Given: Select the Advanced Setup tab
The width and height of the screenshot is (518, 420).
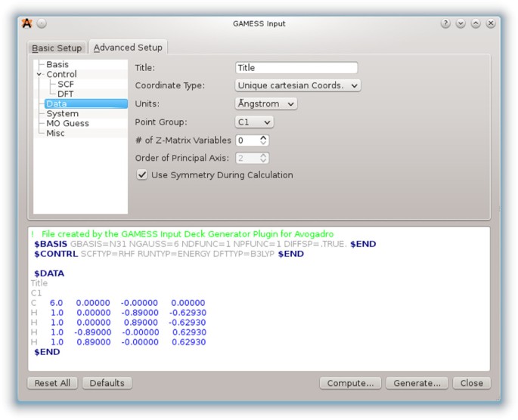Looking at the screenshot, I should tap(129, 47).
